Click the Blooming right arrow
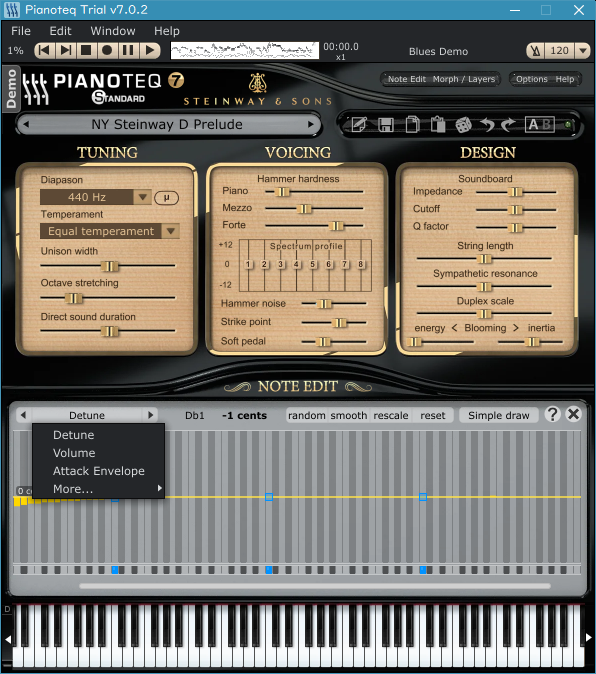The height and width of the screenshot is (674, 596). (x=516, y=328)
